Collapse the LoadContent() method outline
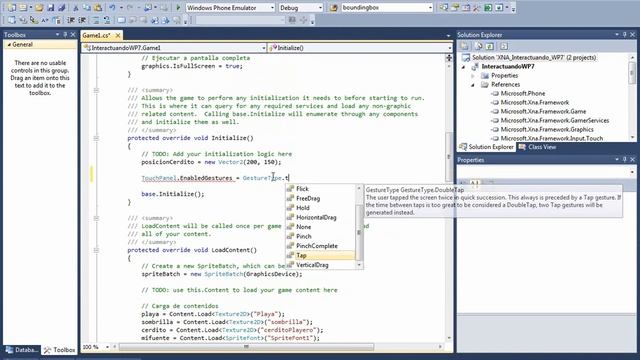The height and width of the screenshot is (360, 640). click(96, 250)
